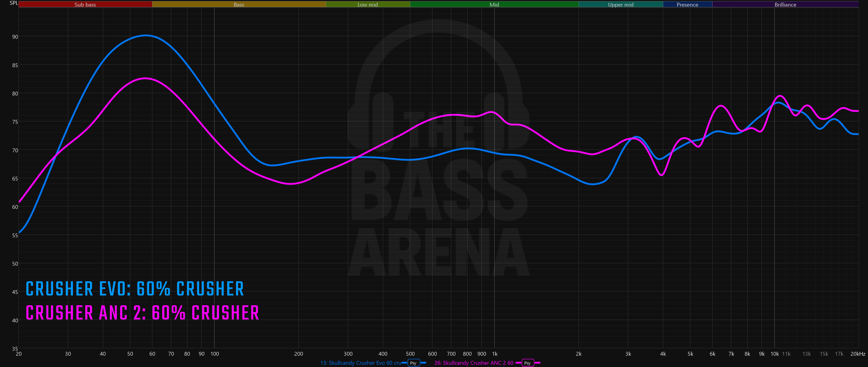Select the Upper mid frequency band

(620, 5)
